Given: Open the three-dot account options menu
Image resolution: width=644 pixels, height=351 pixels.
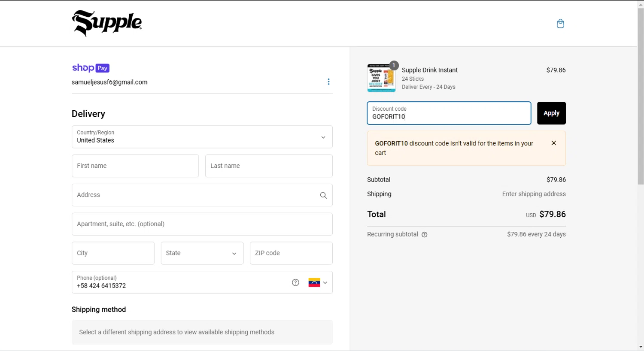Looking at the screenshot, I should [x=328, y=82].
